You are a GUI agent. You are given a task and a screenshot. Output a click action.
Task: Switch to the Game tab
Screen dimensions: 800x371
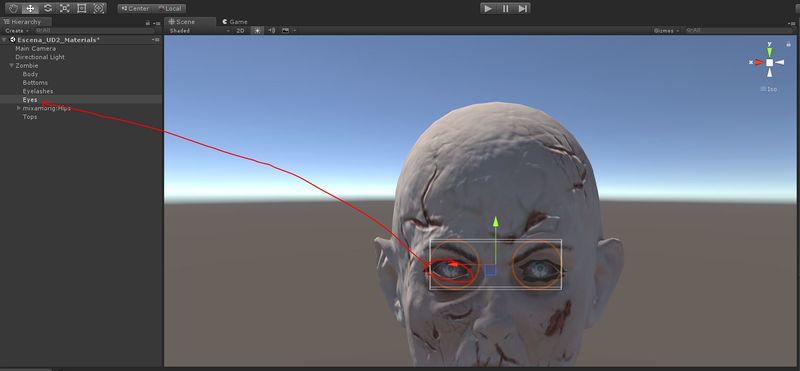235,22
